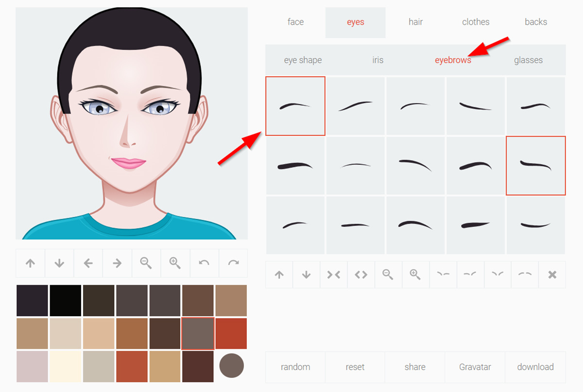Select the Zoom Out icon under the avatar
Viewport: 583px width, 392px height.
coord(146,263)
